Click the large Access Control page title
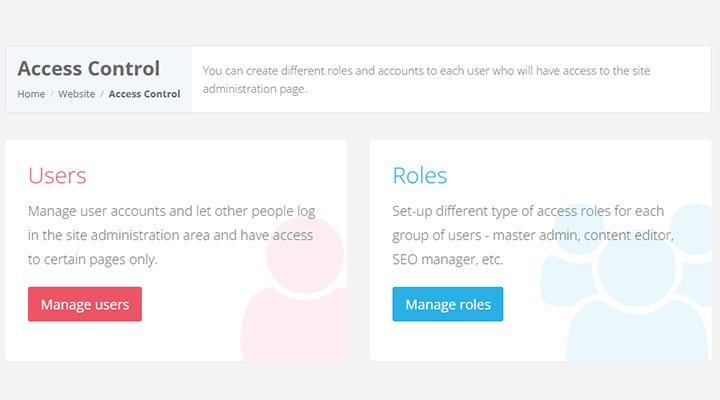This screenshot has width=720, height=400. (89, 69)
